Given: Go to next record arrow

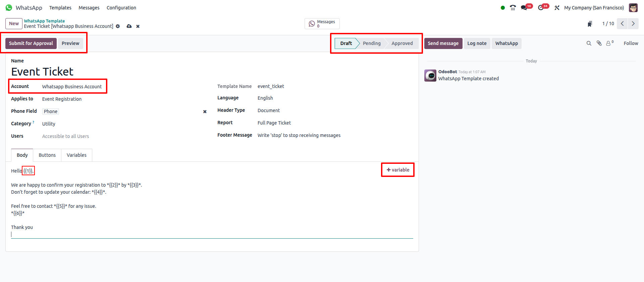Looking at the screenshot, I should coord(633,23).
